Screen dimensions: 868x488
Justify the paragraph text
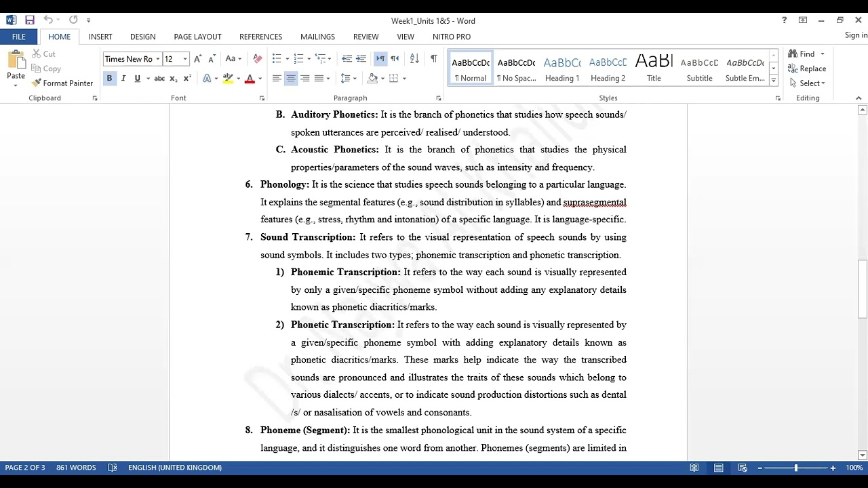[x=319, y=79]
